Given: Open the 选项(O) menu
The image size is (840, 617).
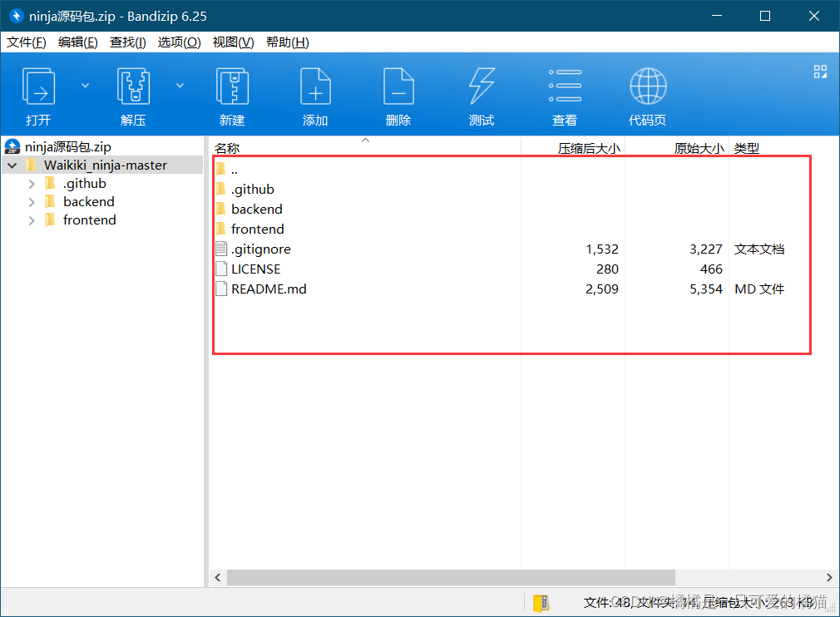Looking at the screenshot, I should (179, 42).
